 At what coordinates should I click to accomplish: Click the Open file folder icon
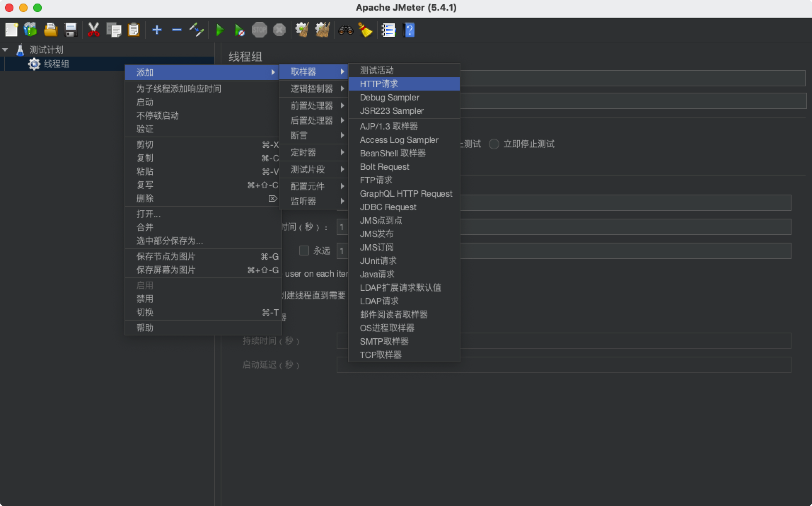(51, 30)
